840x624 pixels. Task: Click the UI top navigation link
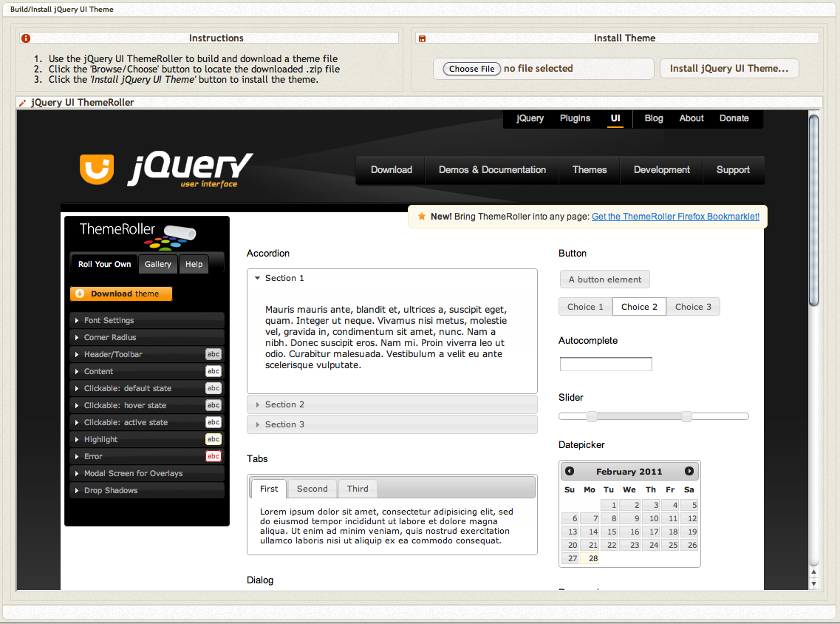pos(615,118)
